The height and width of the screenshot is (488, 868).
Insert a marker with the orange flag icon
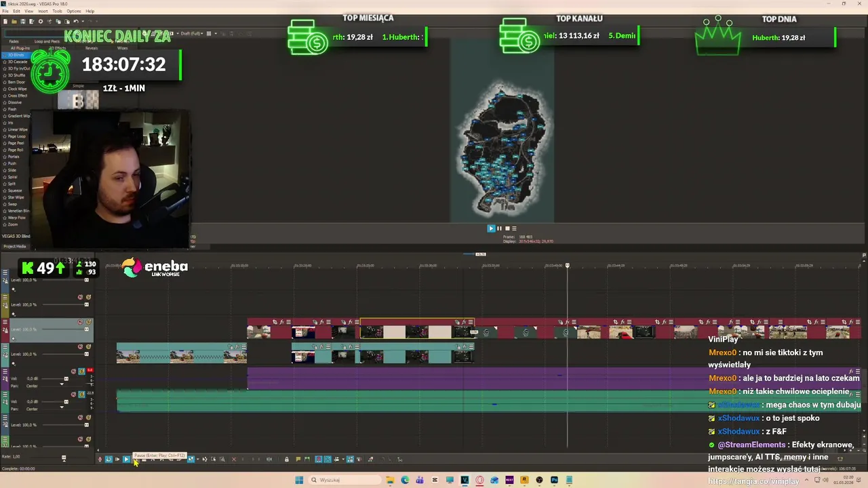(298, 460)
